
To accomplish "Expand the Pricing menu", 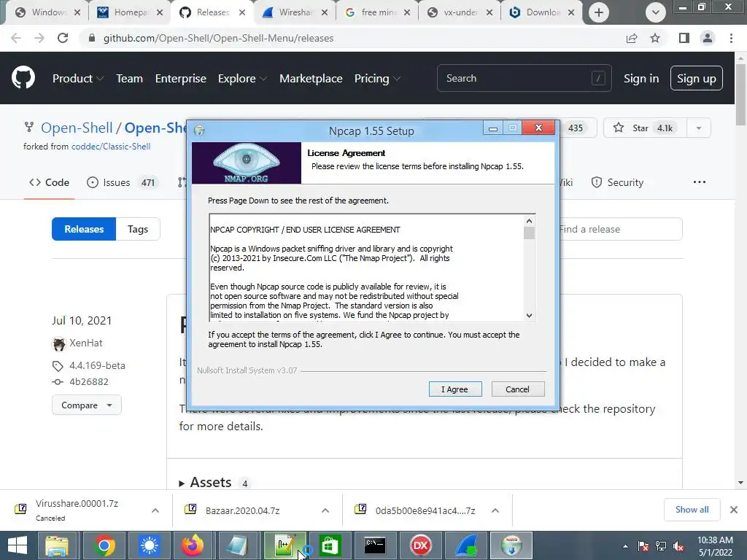I will [x=377, y=78].
